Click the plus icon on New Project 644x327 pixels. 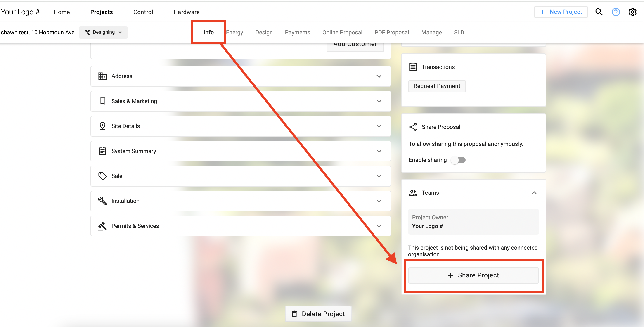(542, 12)
